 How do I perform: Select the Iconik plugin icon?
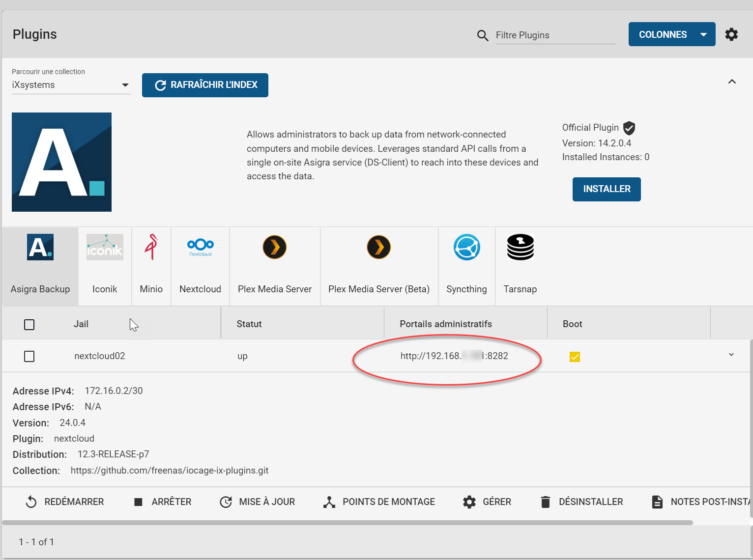pyautogui.click(x=105, y=247)
